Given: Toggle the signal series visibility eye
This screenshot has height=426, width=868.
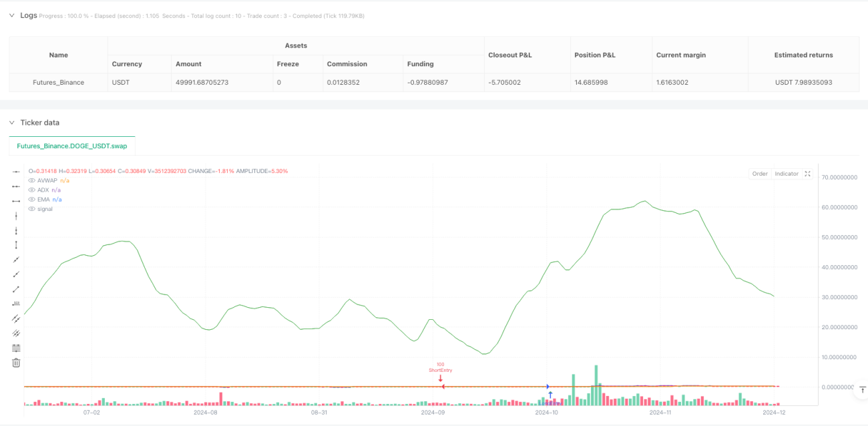Looking at the screenshot, I should pyautogui.click(x=31, y=209).
